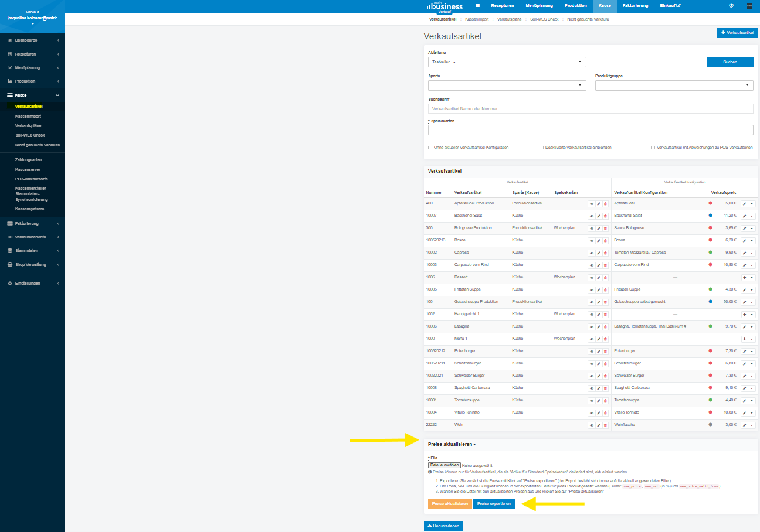Click the Suchbegriff search input field
Viewport: 760px width, 532px height.
pyautogui.click(x=591, y=109)
